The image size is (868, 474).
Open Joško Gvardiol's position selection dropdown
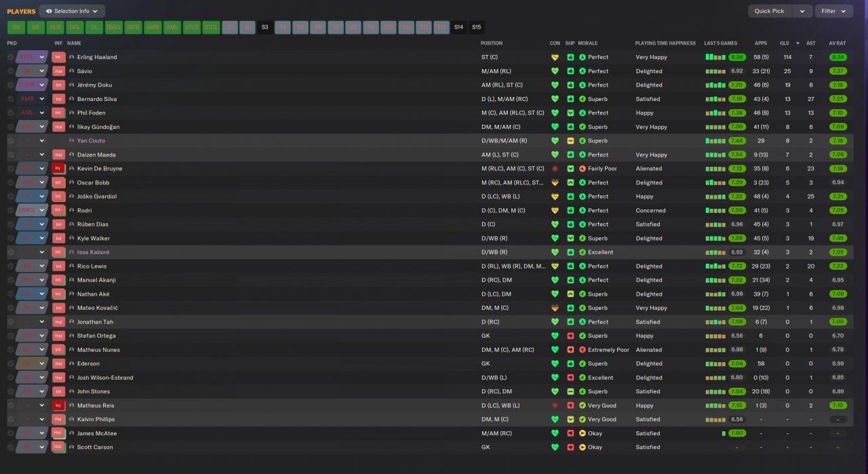click(x=32, y=197)
